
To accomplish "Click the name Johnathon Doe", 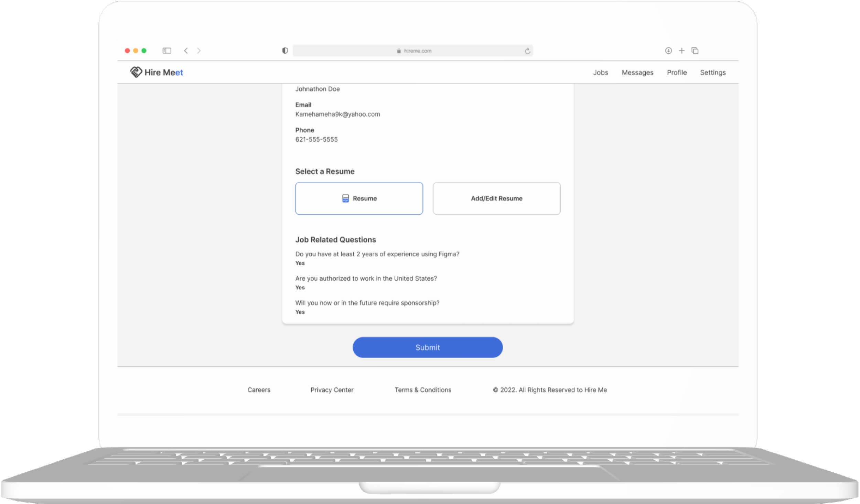I will 317,89.
